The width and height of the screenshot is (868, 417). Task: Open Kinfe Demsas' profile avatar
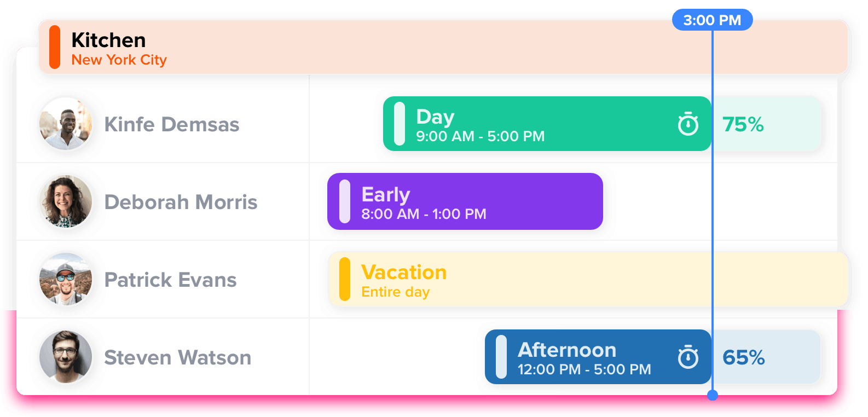pos(65,124)
